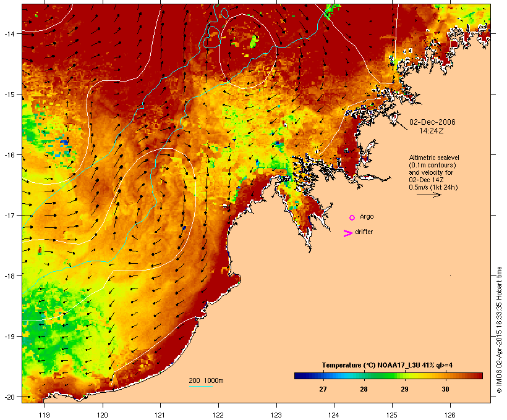Click longitude axis label 125
Image resolution: width=507 pixels, height=420 pixels.
(x=392, y=415)
